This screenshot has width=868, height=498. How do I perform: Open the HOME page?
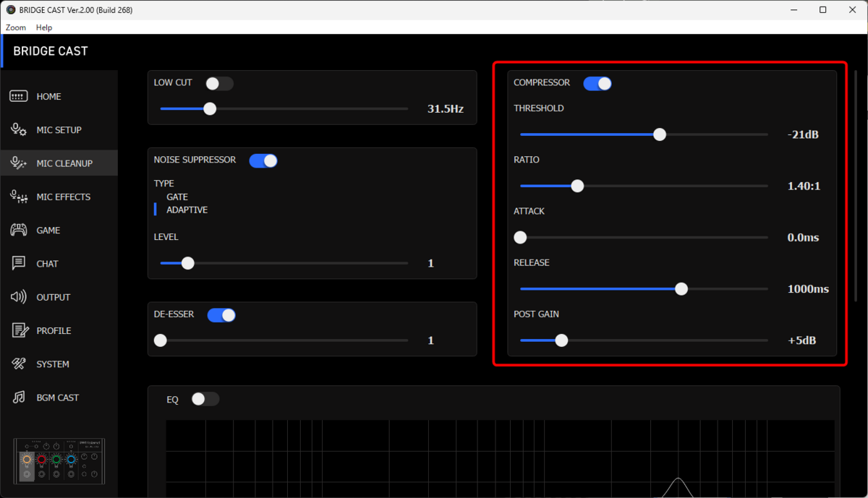tap(59, 96)
